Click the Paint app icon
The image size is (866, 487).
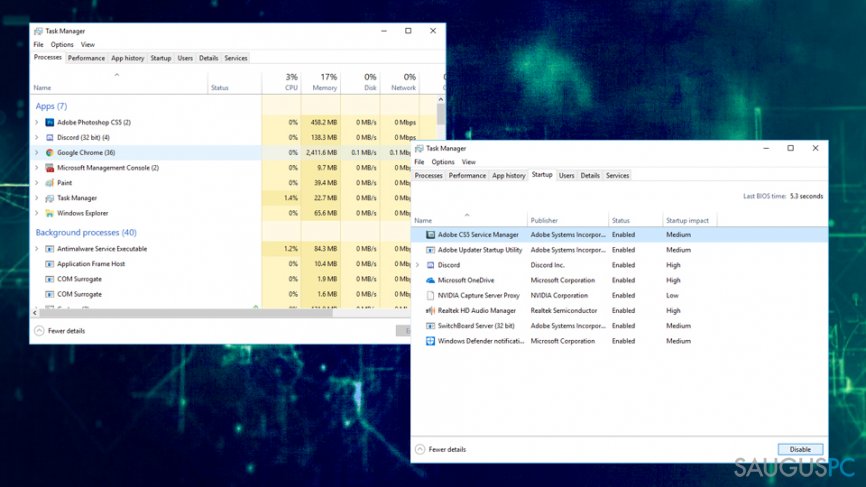click(50, 183)
